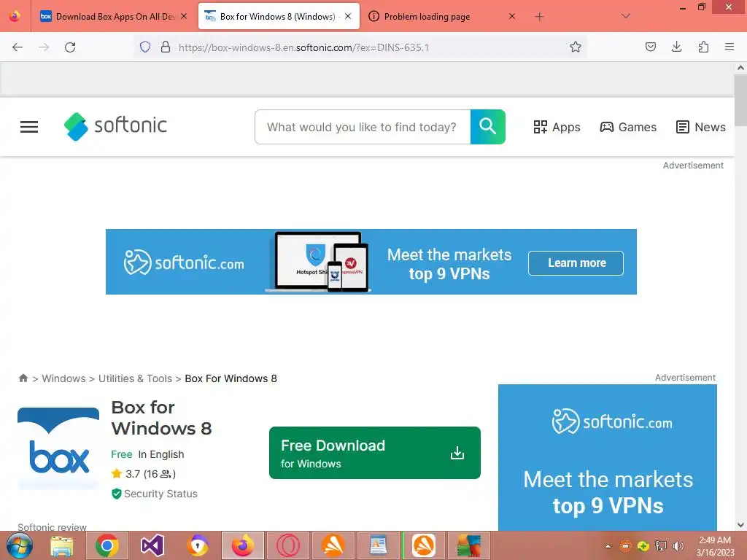Click the Security Status label
This screenshot has width=747, height=560.
coord(160,494)
